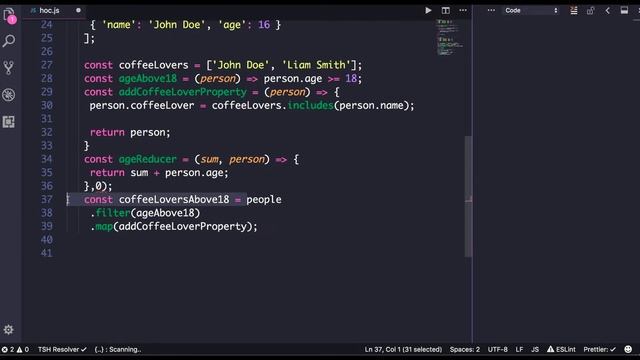The width and height of the screenshot is (640, 360).
Task: Show errors and warnings in status bar
Action: click(x=16, y=349)
